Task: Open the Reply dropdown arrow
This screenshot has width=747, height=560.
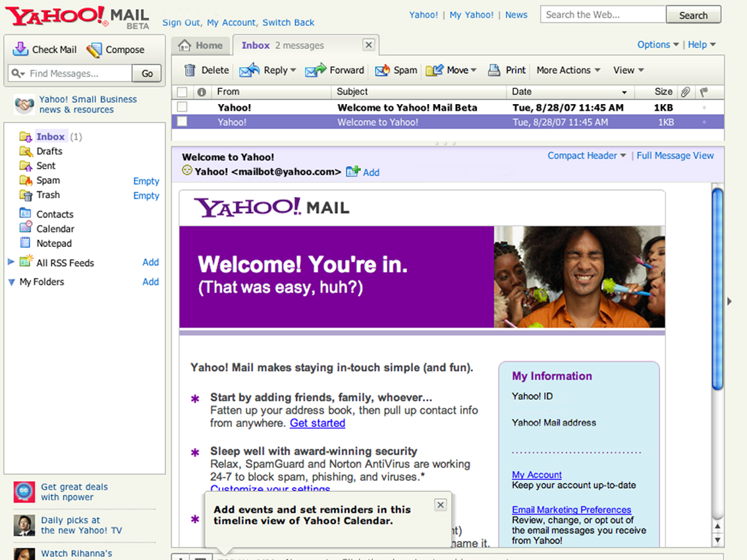Action: 293,70
